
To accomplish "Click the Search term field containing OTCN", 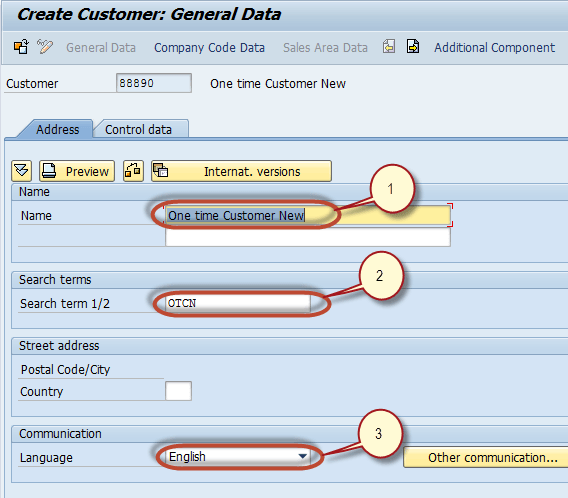I will (238, 303).
